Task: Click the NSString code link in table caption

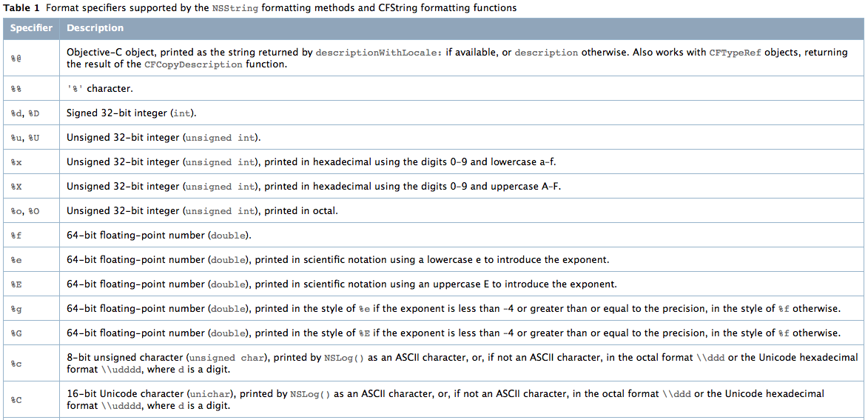Action: point(235,8)
